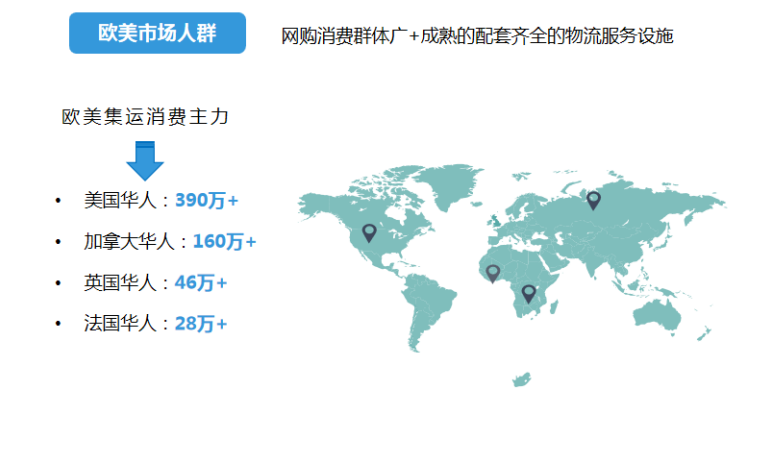Click the 法国华人 label
The image size is (778, 457).
coord(120,324)
